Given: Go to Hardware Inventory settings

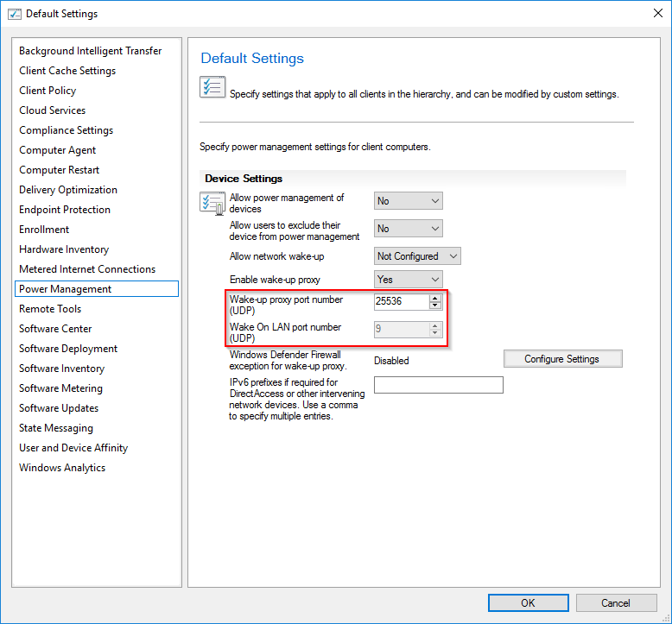Looking at the screenshot, I should tap(64, 249).
